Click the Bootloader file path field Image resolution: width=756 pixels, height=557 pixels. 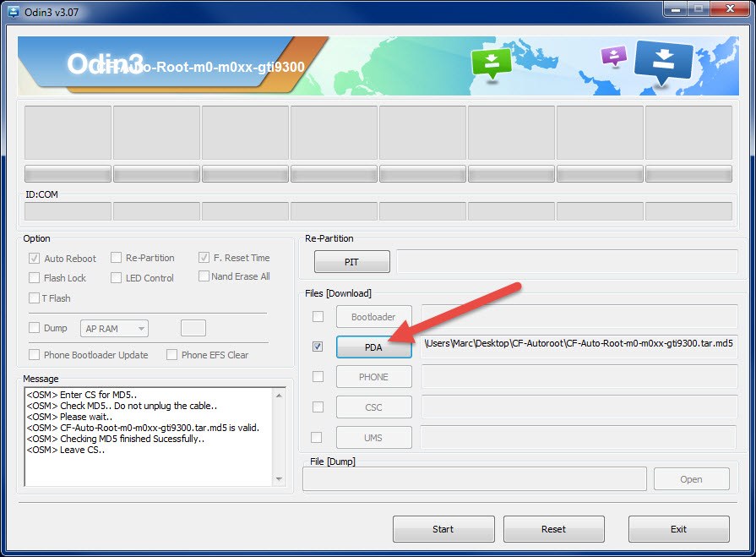click(x=579, y=316)
